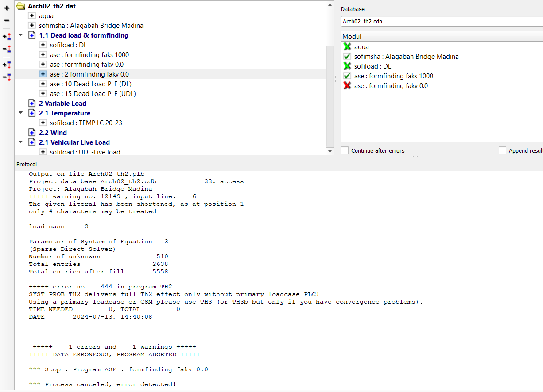Viewport: 543px width, 392px height.
Task: Click module list entry ase : formfinding faks 1000
Action: tap(394, 76)
